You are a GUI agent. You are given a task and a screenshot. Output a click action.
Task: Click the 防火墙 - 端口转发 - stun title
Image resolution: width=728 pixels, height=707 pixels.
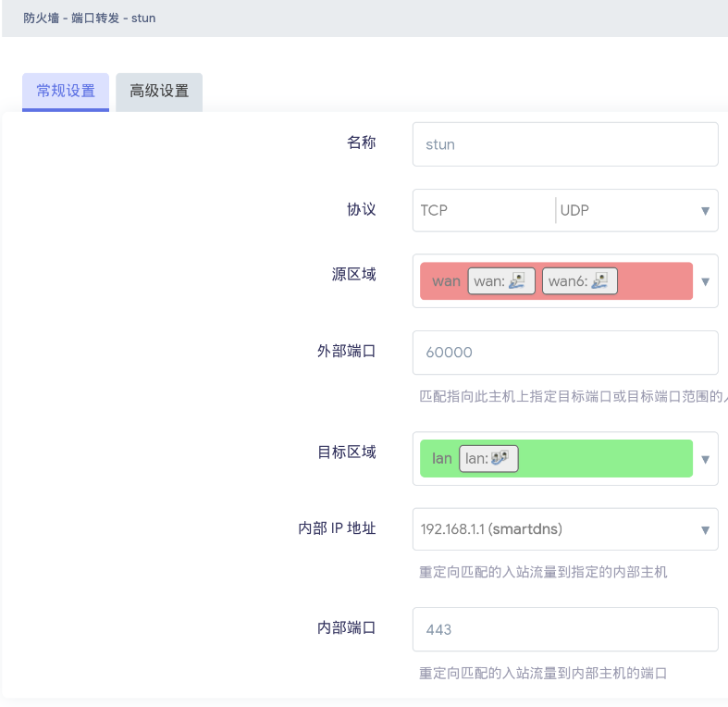pos(89,18)
